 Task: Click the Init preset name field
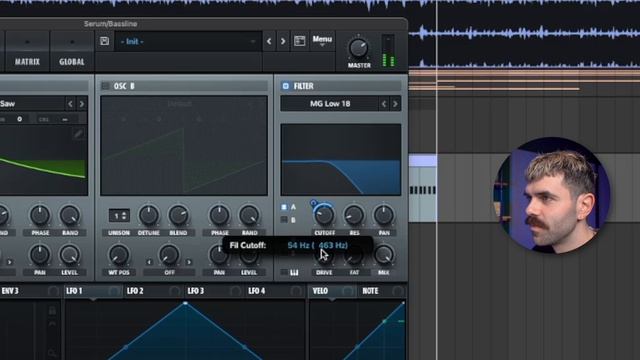(x=188, y=41)
